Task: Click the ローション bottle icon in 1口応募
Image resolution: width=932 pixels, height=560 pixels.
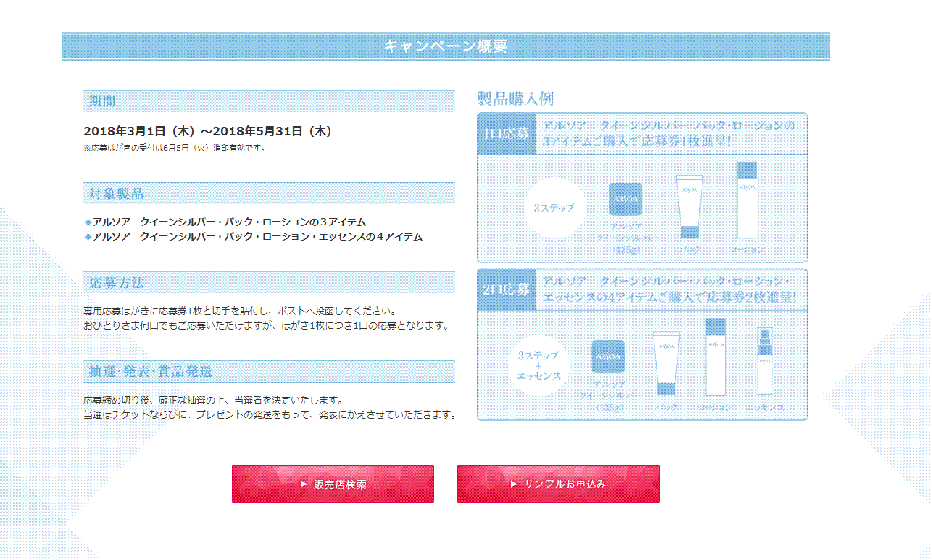Action: [x=746, y=200]
